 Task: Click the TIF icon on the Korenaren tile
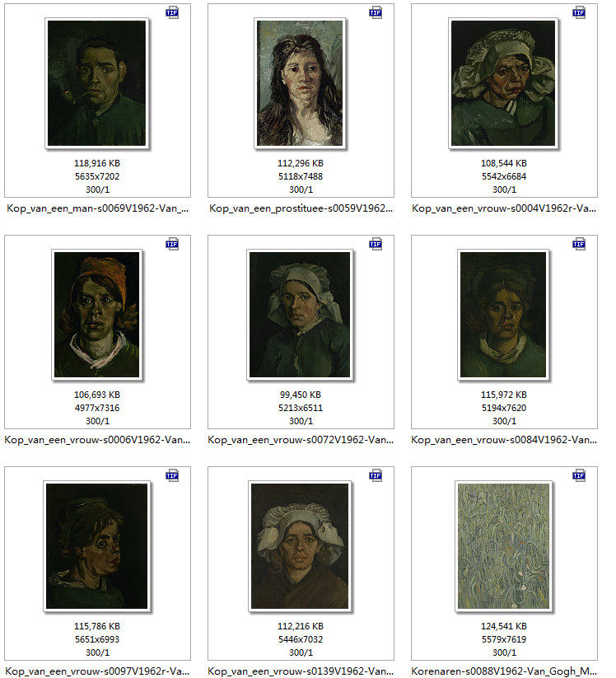pyautogui.click(x=579, y=475)
